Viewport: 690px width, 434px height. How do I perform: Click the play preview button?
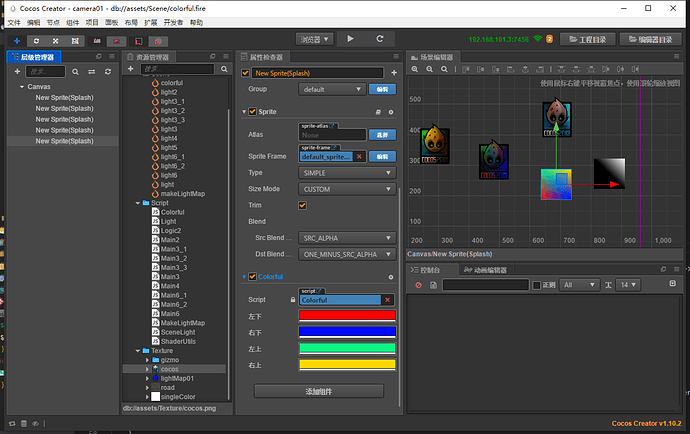(350, 38)
